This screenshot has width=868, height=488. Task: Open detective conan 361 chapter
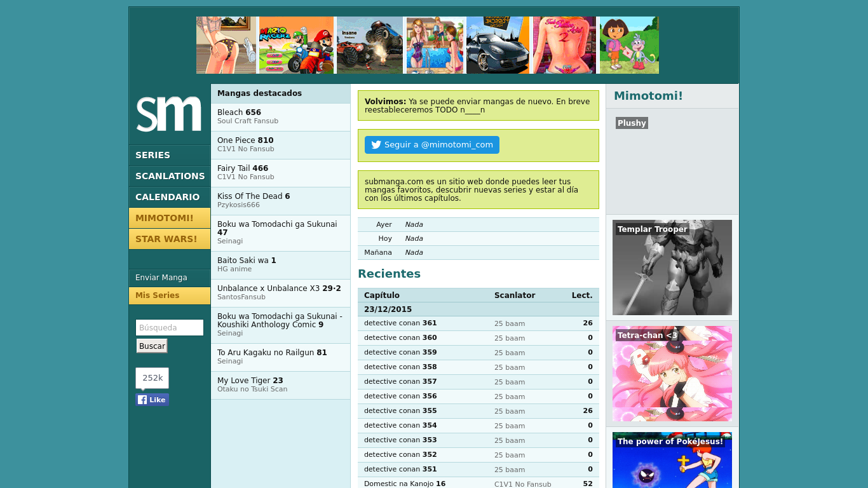[400, 323]
